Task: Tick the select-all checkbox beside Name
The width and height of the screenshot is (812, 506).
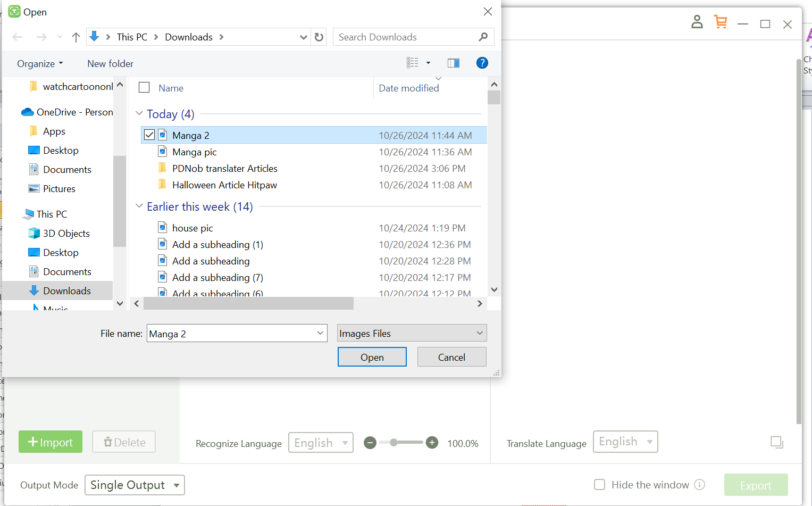Action: (x=144, y=88)
